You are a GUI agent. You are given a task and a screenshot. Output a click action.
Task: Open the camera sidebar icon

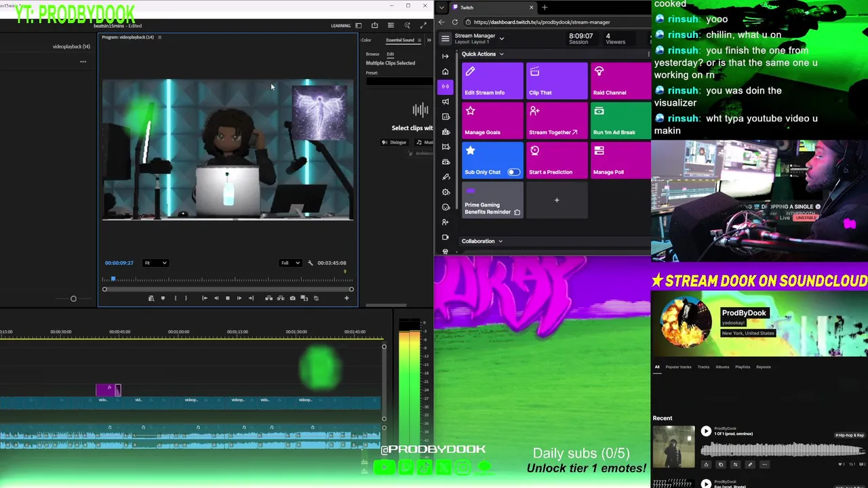click(x=445, y=237)
